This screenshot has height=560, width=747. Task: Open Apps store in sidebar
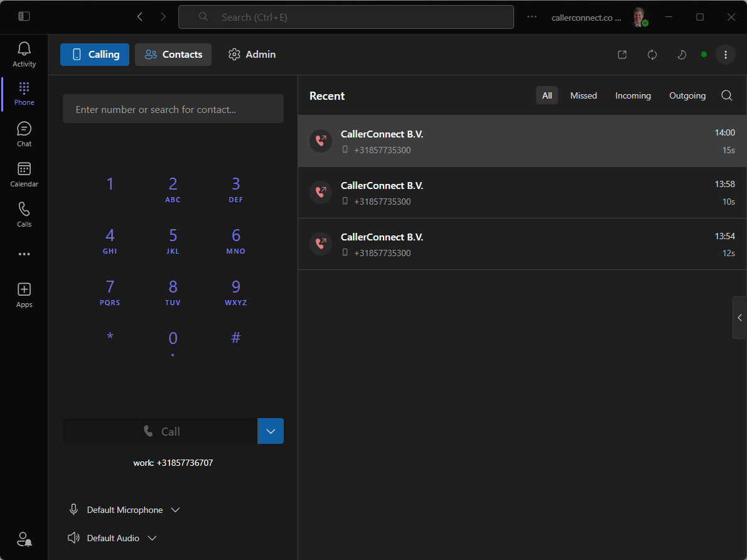point(24,295)
